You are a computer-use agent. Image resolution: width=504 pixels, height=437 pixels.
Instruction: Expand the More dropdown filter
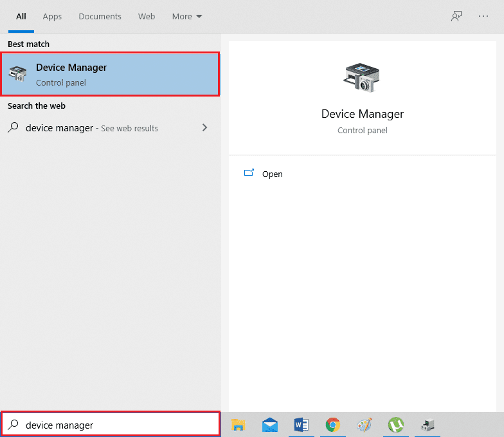click(186, 17)
